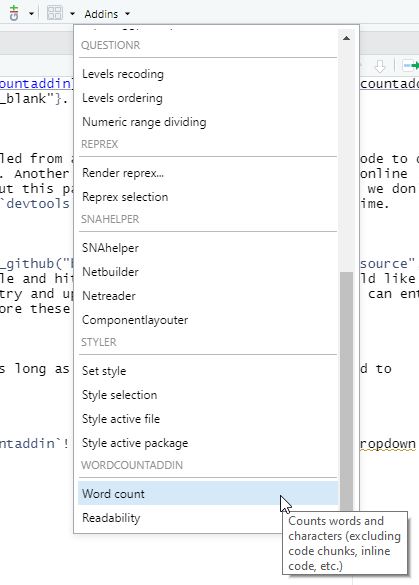Image resolution: width=419 pixels, height=585 pixels.
Task: Expand the panes layout dropdown arrow
Action: (x=72, y=14)
